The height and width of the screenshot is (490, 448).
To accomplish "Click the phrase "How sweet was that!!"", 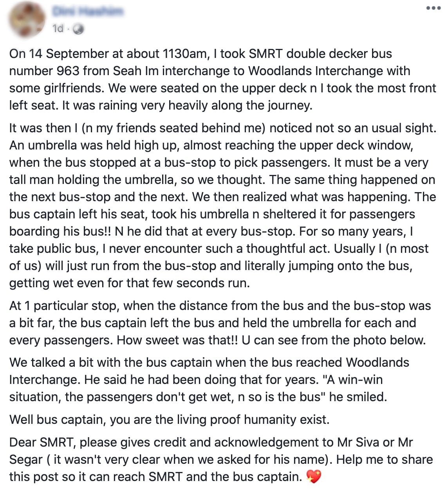I will pyautogui.click(x=177, y=340).
